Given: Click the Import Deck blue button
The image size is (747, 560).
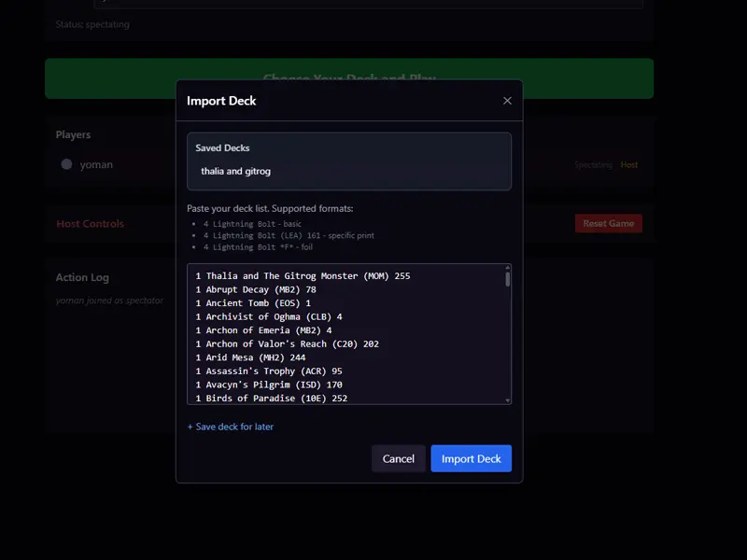Looking at the screenshot, I should pyautogui.click(x=471, y=458).
